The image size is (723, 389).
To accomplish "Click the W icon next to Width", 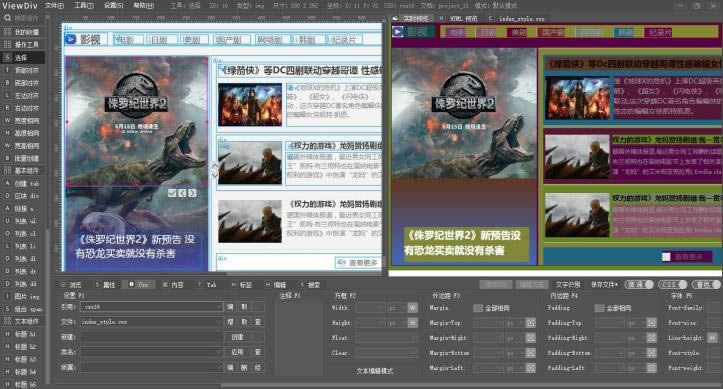I will click(x=412, y=308).
